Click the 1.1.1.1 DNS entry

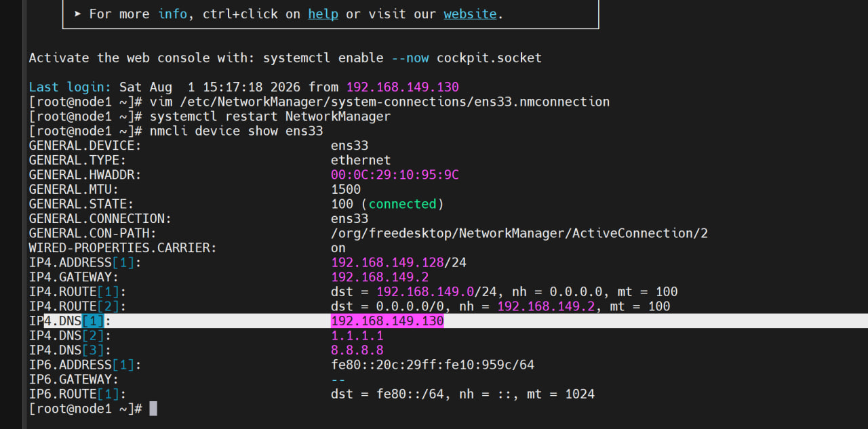pyautogui.click(x=357, y=335)
